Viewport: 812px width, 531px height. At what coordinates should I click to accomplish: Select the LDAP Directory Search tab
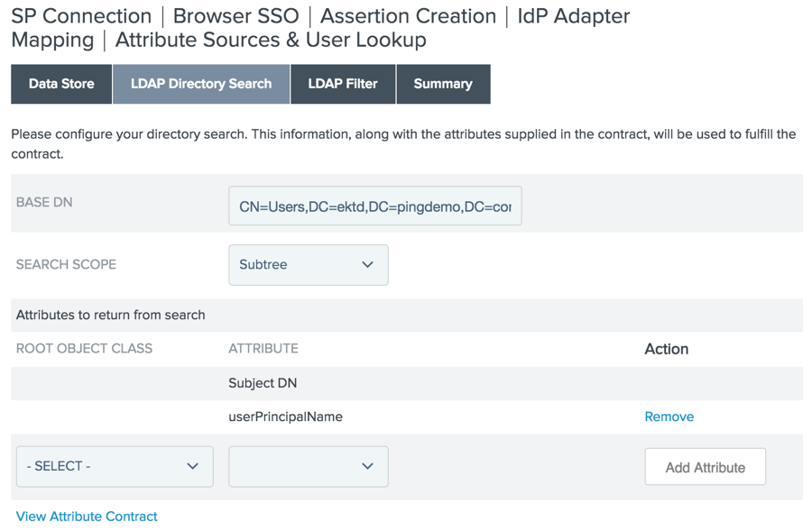pyautogui.click(x=200, y=84)
